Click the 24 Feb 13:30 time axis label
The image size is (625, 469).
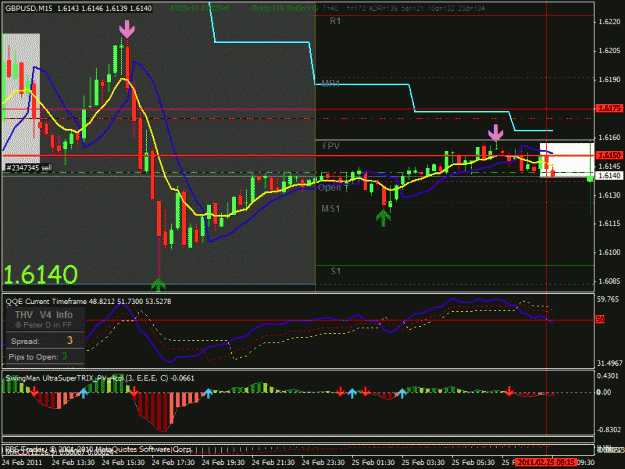coord(73,463)
